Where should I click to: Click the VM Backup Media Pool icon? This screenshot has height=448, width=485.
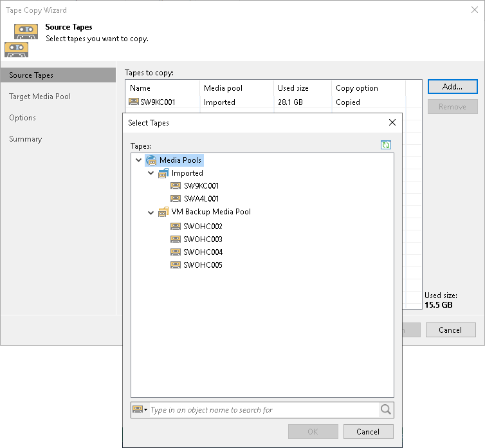[x=163, y=212]
